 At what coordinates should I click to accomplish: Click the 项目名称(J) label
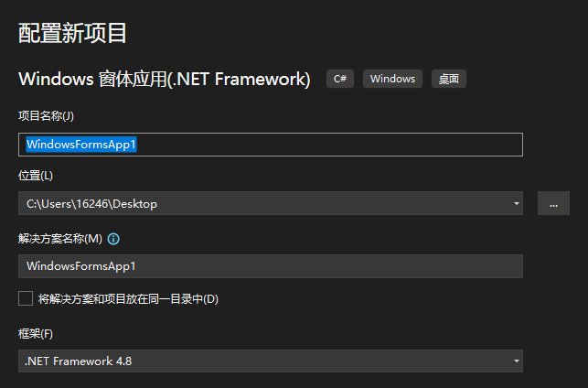coord(46,116)
